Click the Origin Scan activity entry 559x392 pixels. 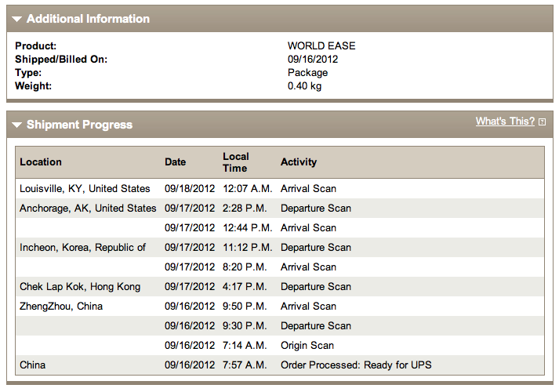coord(307,346)
